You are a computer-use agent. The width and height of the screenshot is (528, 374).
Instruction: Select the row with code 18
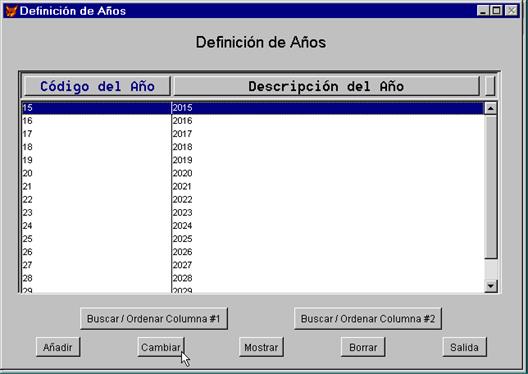tap(253, 147)
